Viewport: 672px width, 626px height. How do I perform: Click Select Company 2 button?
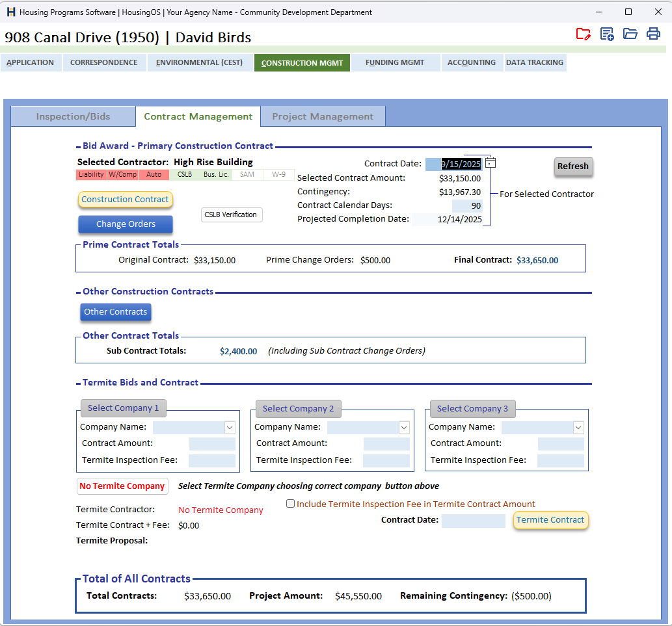coord(299,408)
